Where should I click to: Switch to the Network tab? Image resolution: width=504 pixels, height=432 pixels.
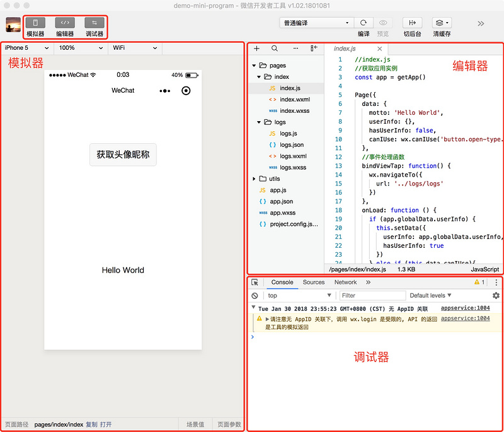coord(345,283)
